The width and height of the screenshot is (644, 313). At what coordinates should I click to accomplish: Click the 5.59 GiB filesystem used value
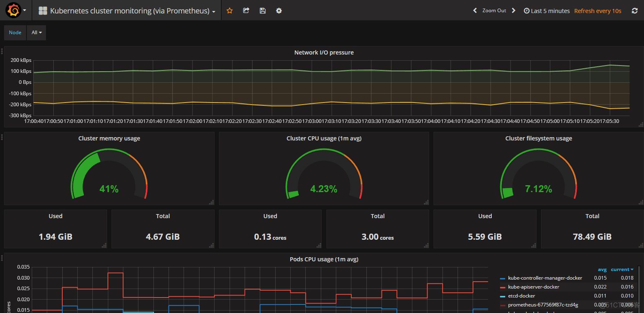(x=485, y=237)
